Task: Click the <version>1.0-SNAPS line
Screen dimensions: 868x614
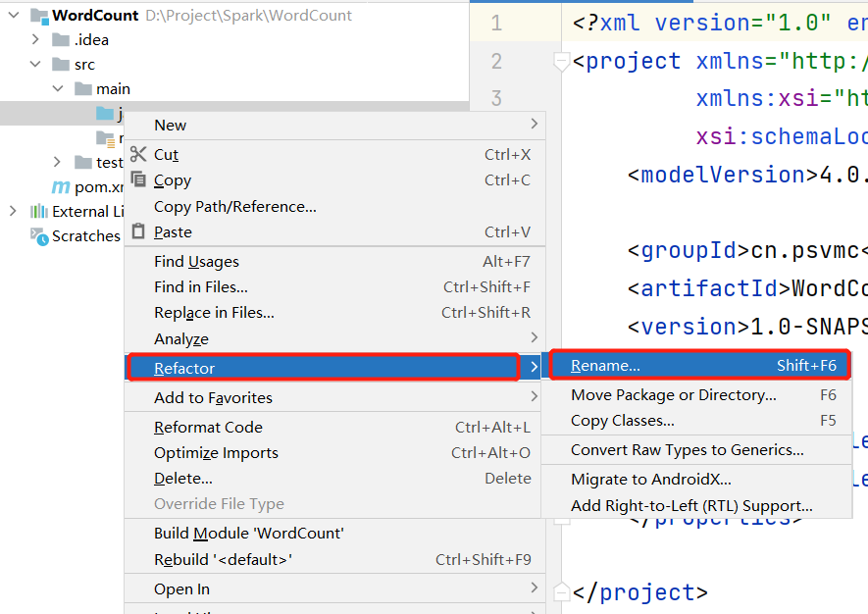Action: (747, 327)
